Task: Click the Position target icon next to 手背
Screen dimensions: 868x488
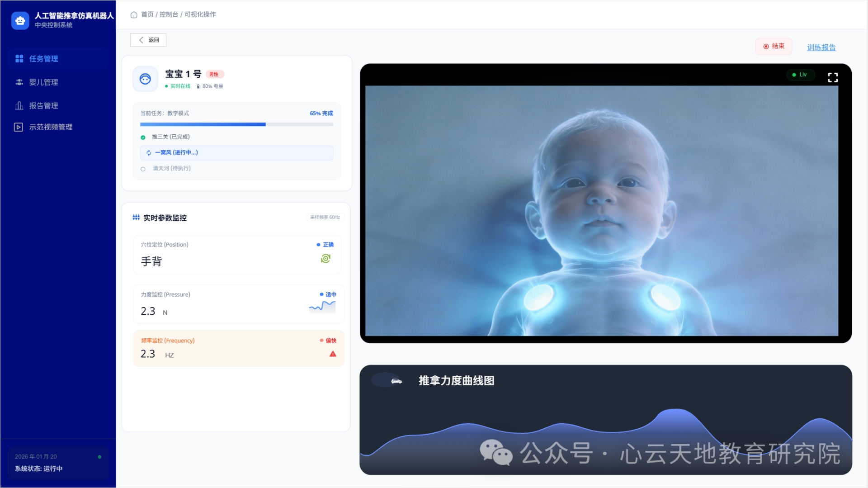Action: tap(325, 258)
